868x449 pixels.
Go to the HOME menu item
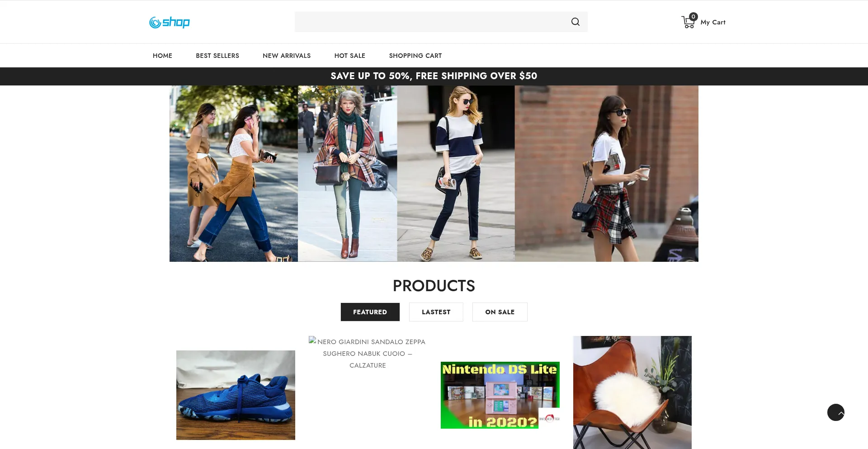click(x=162, y=56)
